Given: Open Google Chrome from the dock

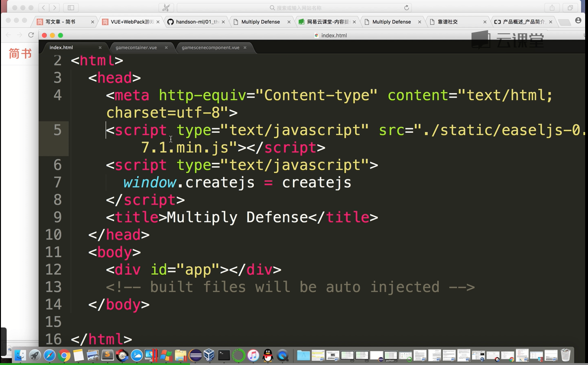Looking at the screenshot, I should tap(64, 355).
